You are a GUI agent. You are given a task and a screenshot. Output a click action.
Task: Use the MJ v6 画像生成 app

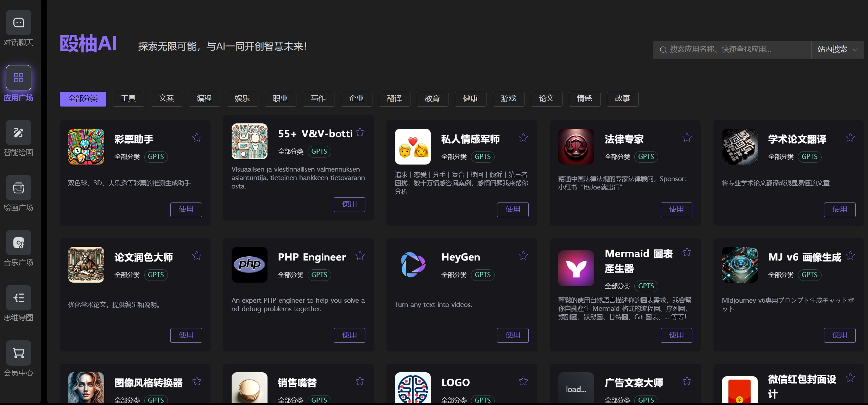pos(840,335)
